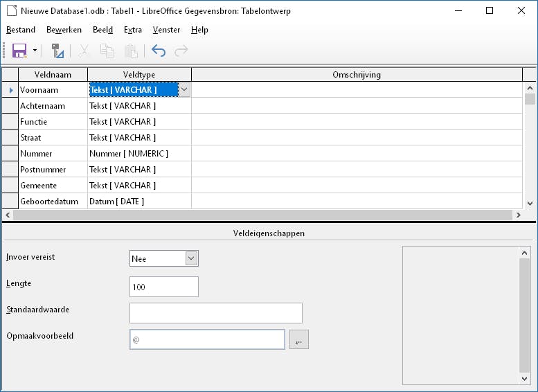The height and width of the screenshot is (392, 538).
Task: Open the Save button dropdown arrow
Action: tap(35, 51)
